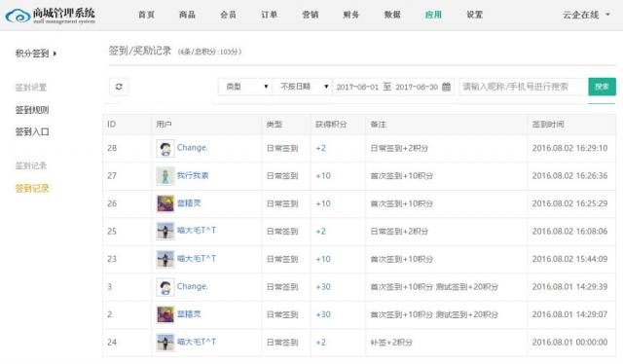Focus the nickname/phone search field

click(524, 87)
